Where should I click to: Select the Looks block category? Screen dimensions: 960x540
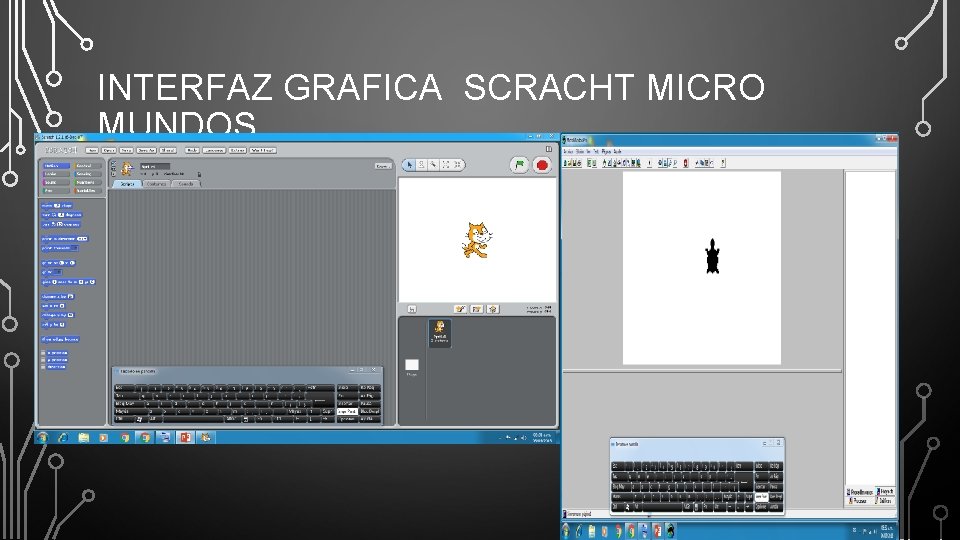tap(56, 174)
